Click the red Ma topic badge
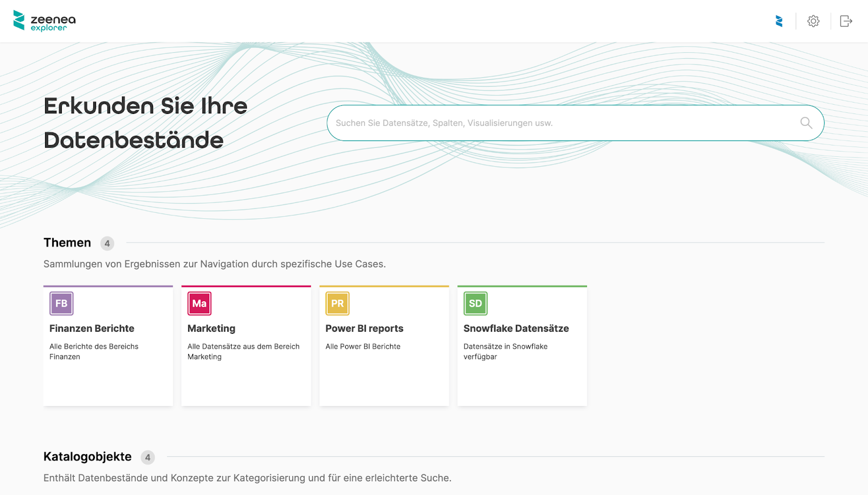Image resolution: width=868 pixels, height=495 pixels. point(199,303)
